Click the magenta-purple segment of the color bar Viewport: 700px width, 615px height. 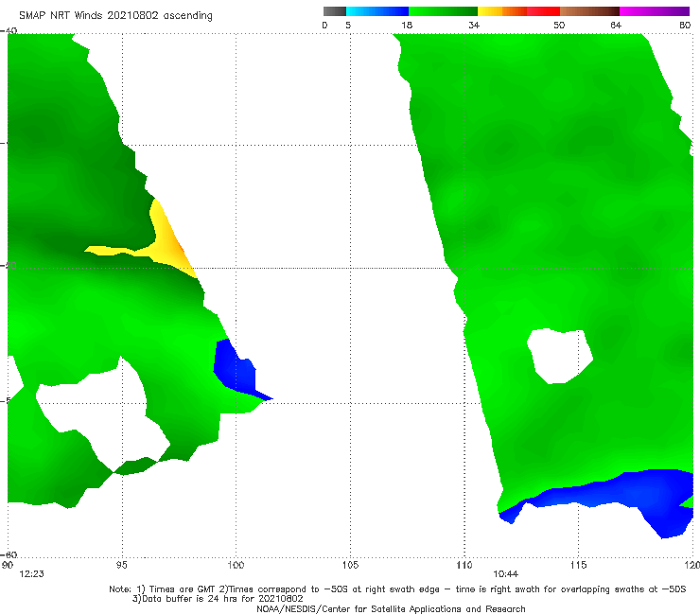tap(655, 11)
